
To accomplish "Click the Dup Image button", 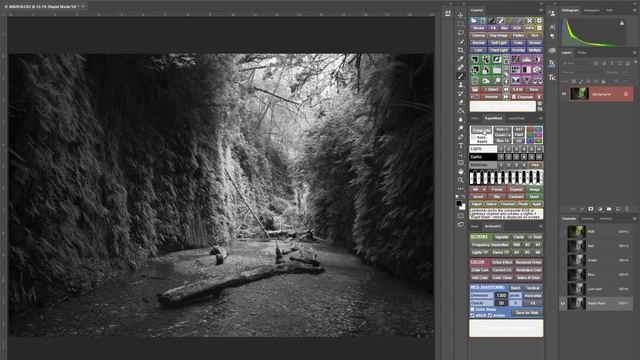I will (498, 36).
